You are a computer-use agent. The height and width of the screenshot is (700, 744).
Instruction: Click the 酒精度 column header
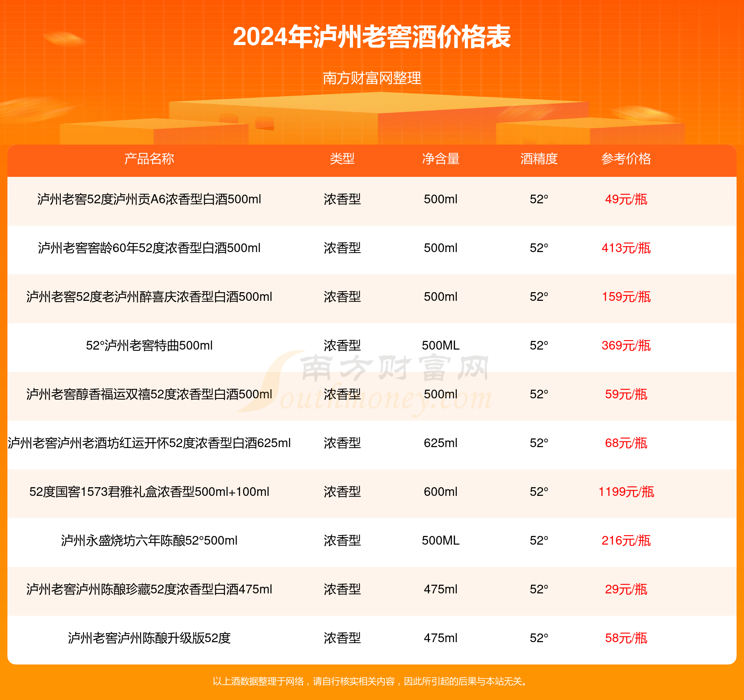539,159
